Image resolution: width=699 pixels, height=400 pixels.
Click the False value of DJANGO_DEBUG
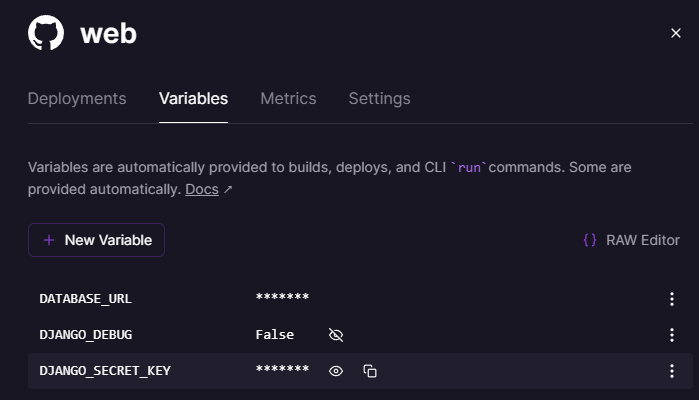tap(275, 335)
